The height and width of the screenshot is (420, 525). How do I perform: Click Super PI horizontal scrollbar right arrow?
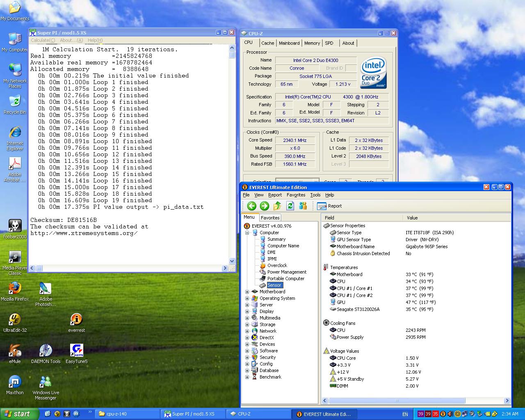pos(225,268)
